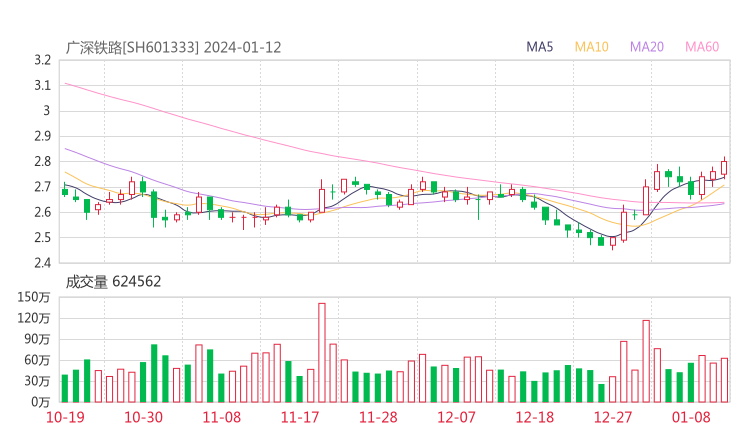Image resolution: width=740 pixels, height=440 pixels.
Task: Click the 3.2 price axis label
Action: (42, 60)
